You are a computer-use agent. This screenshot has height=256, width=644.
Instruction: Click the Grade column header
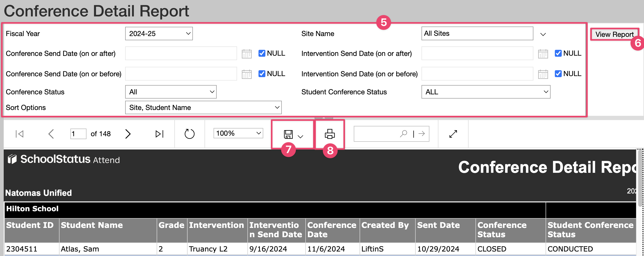pyautogui.click(x=172, y=230)
